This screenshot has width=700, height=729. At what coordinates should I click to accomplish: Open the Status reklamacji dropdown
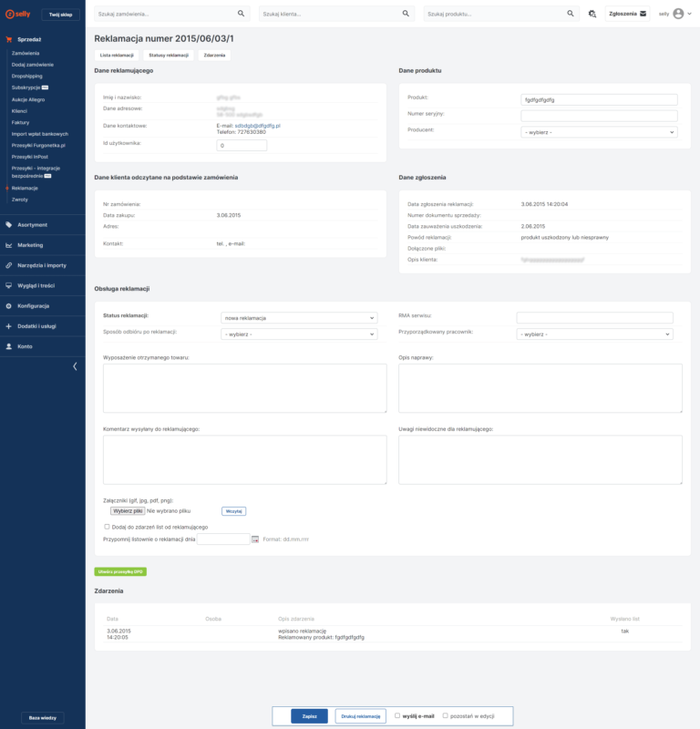tap(299, 318)
